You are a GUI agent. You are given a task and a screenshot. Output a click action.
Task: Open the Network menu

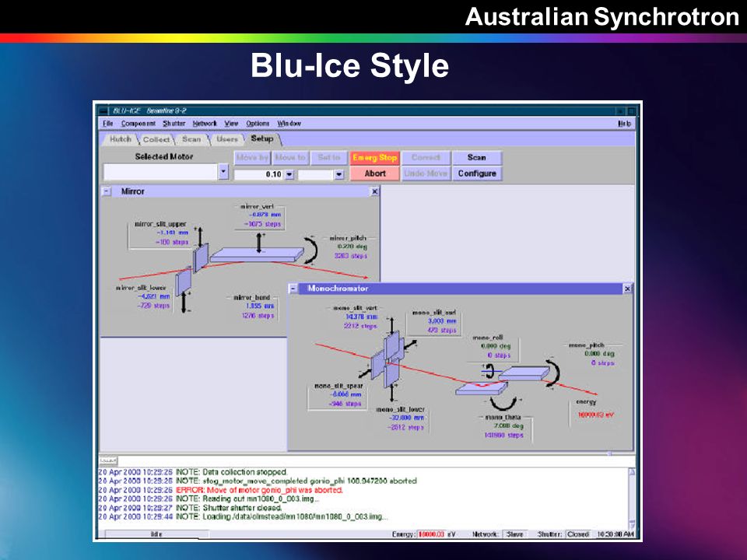tap(205, 124)
